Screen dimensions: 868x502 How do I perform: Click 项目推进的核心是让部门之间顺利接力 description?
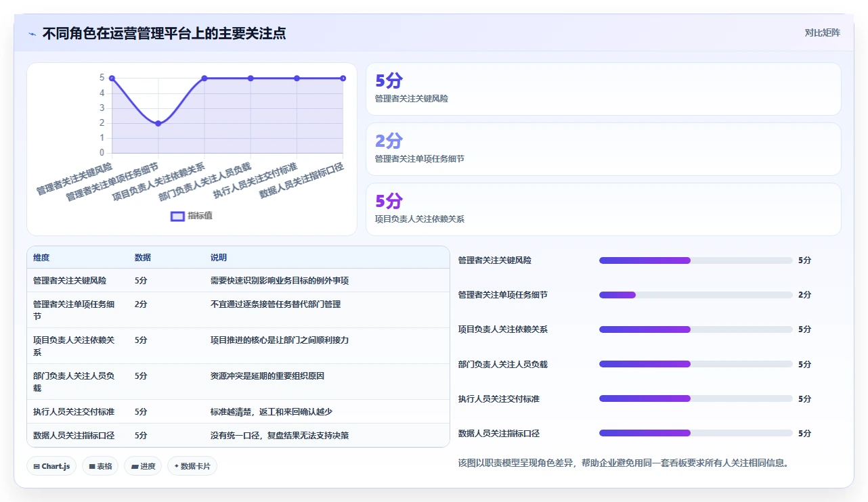coord(280,340)
